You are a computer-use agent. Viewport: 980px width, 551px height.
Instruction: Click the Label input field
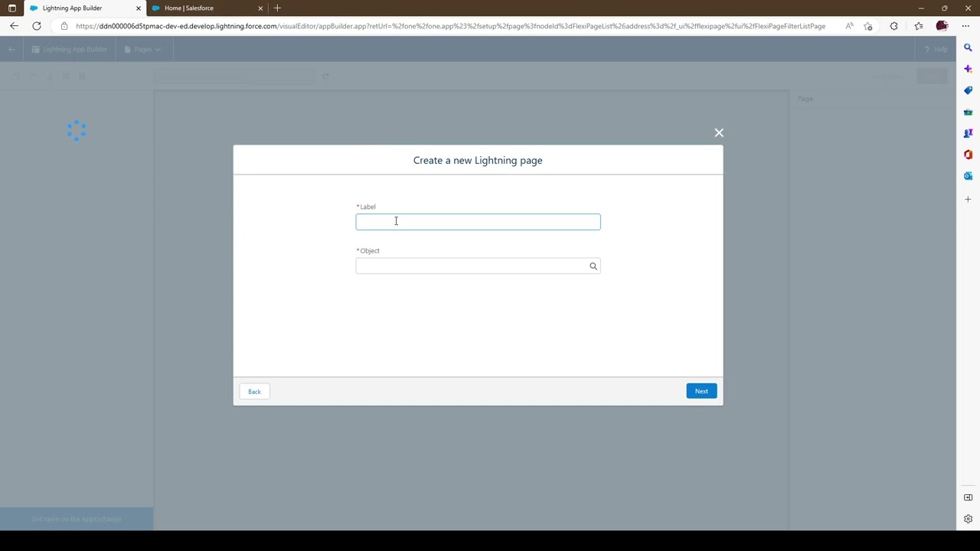[x=478, y=222]
